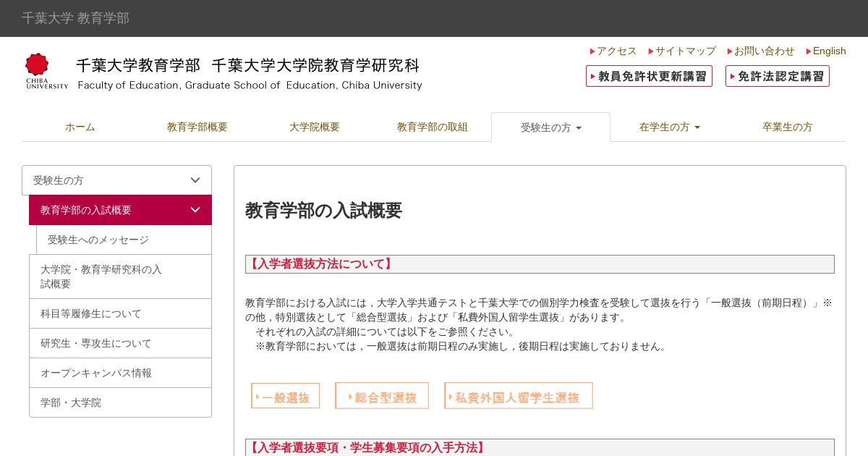Open the 教育学部の取組 menu item

click(x=433, y=127)
